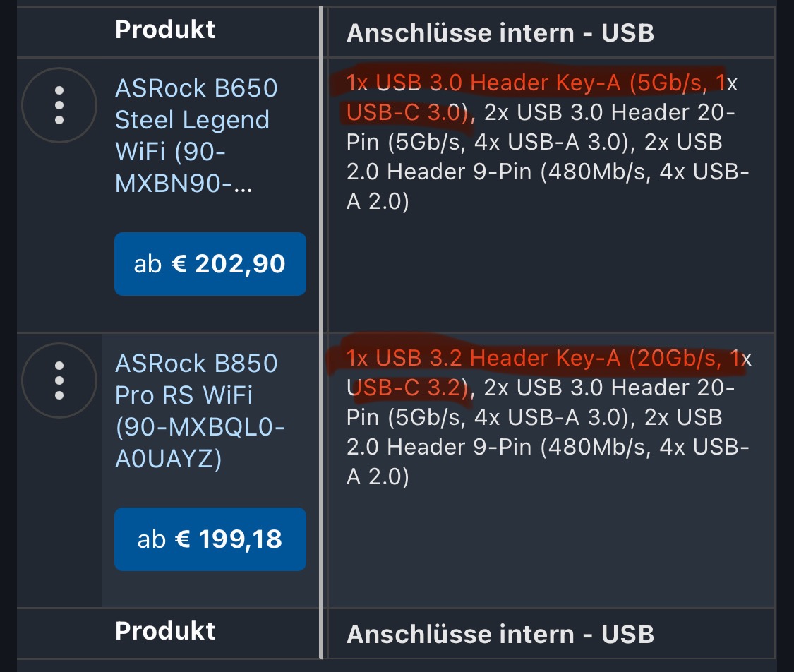Select the top Produkt column header
This screenshot has width=794, height=672.
(165, 30)
